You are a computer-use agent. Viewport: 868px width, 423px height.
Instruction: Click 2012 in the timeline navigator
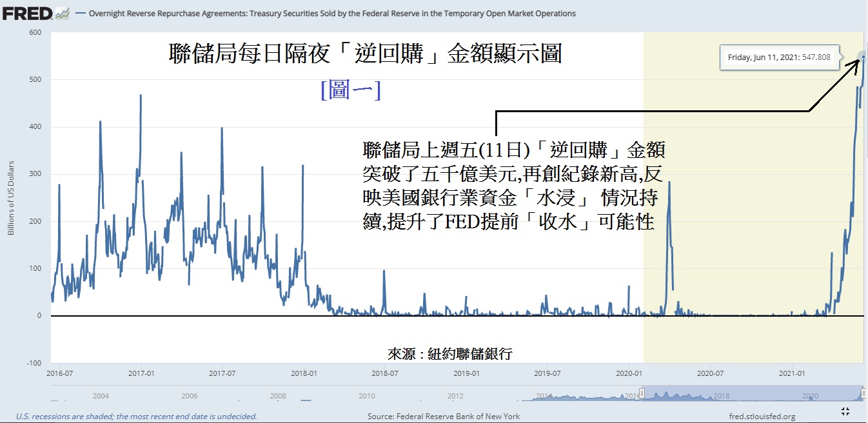pos(455,396)
